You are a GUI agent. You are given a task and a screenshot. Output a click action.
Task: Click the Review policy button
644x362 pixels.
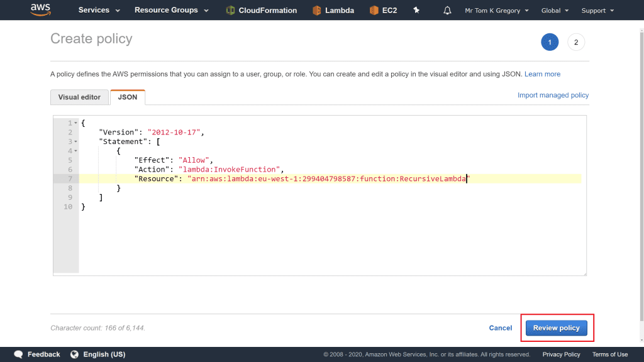(557, 328)
